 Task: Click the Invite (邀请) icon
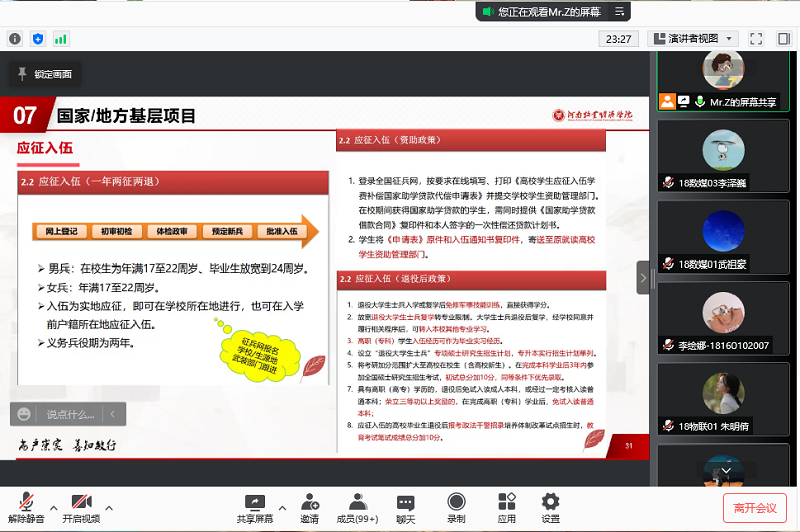[x=310, y=503]
